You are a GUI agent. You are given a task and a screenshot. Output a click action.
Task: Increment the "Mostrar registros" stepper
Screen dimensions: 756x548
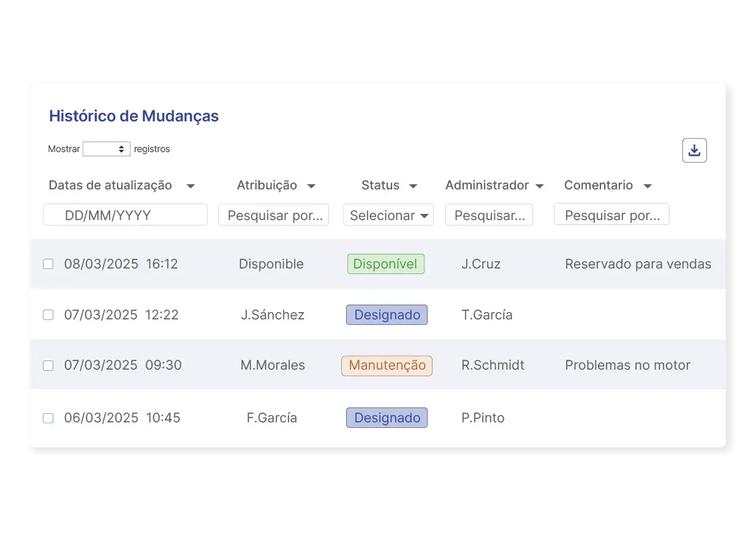pos(121,145)
